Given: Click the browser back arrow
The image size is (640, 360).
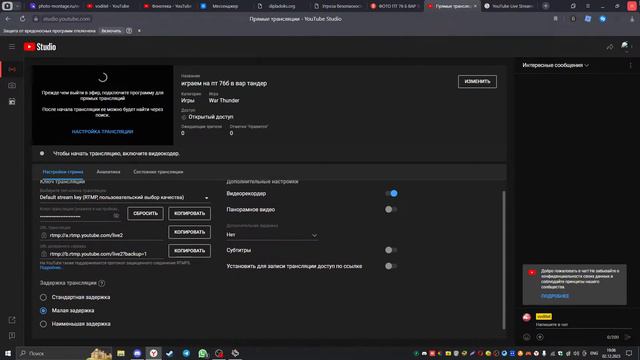Looking at the screenshot, I should [x=8, y=19].
